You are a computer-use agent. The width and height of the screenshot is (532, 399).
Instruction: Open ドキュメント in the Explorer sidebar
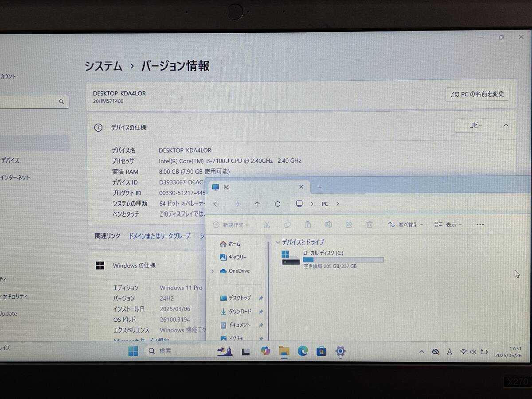click(235, 325)
